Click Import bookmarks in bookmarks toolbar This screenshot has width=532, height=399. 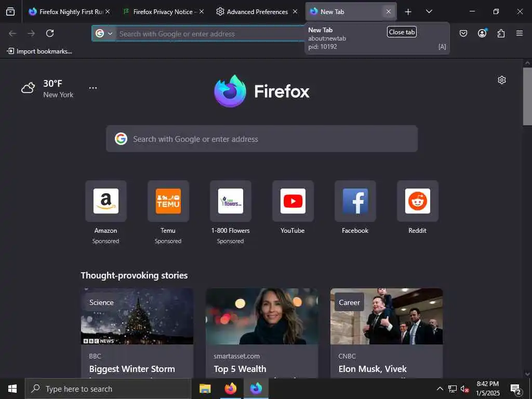pyautogui.click(x=39, y=51)
